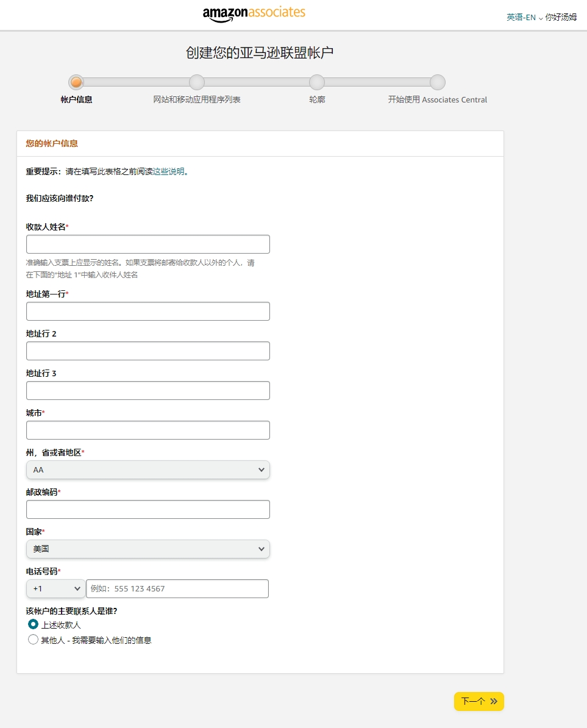Click the 您的帐户信息 section heading
The width and height of the screenshot is (587, 728).
[x=52, y=143]
